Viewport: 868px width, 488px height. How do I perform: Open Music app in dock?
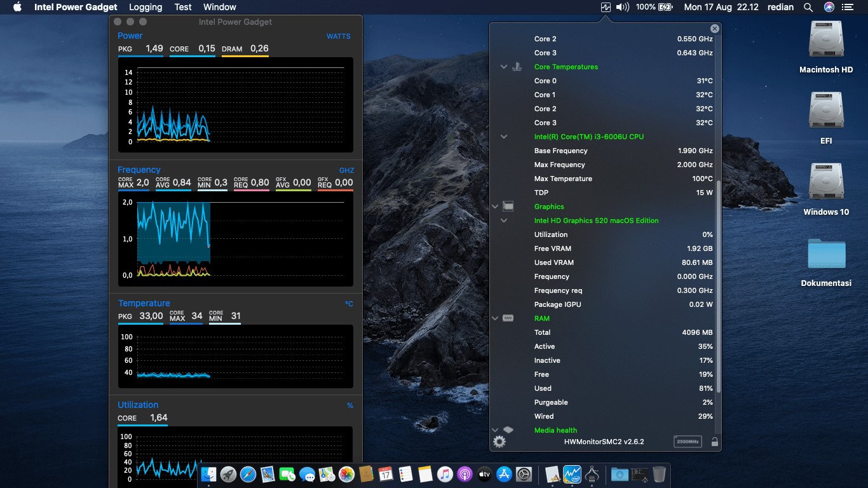click(445, 474)
